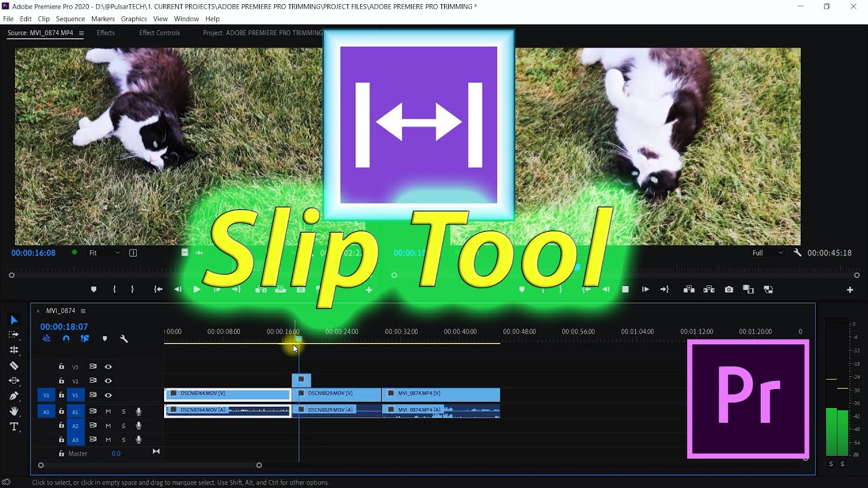This screenshot has height=488, width=868.
Task: Stop playback in Program monitor
Action: (x=625, y=289)
